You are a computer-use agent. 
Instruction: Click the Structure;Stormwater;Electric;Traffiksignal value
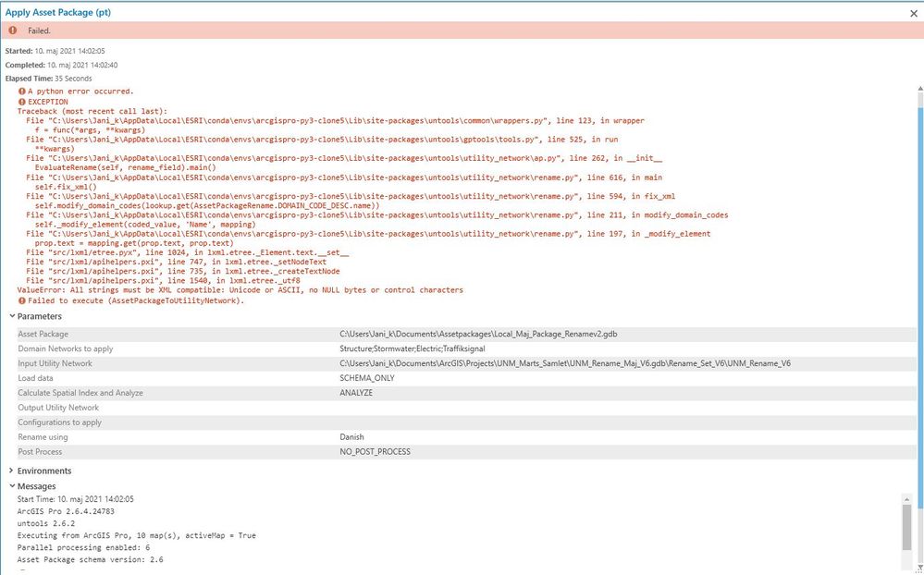pyautogui.click(x=413, y=349)
